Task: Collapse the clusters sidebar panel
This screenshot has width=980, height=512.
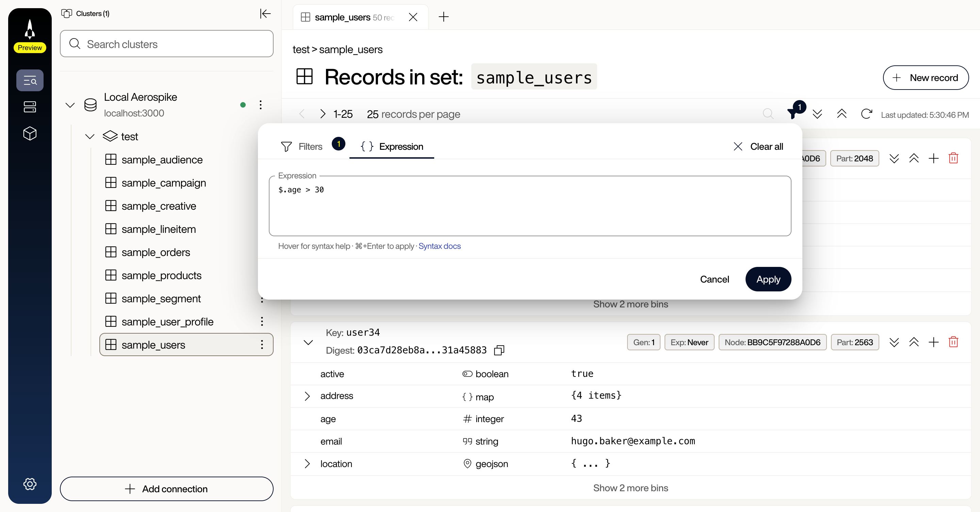Action: click(x=265, y=14)
